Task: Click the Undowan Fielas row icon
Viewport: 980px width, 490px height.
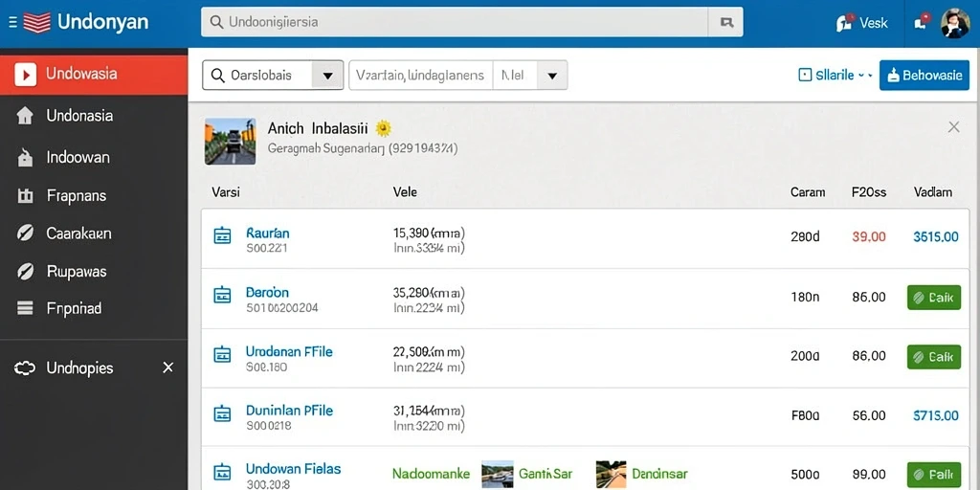Action: coord(222,472)
